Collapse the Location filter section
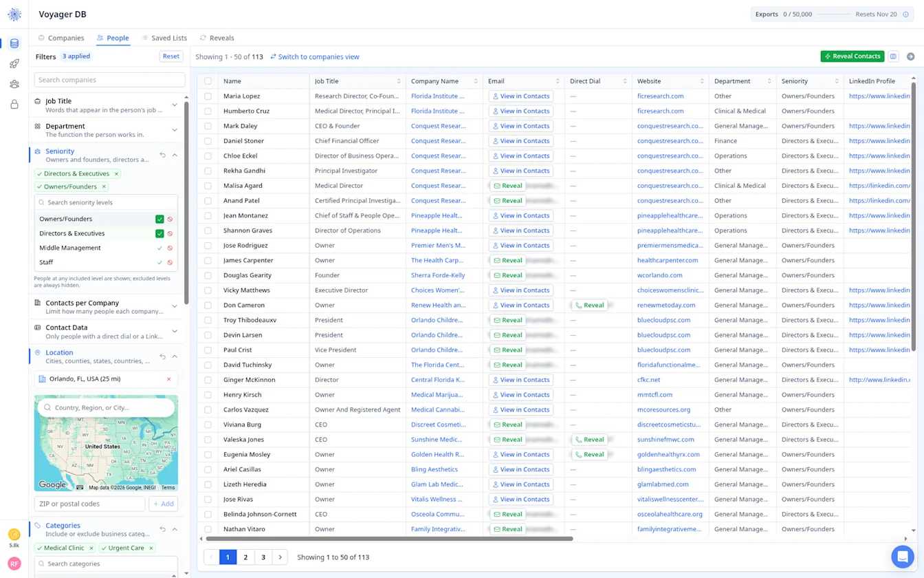924x578 pixels. [x=175, y=356]
